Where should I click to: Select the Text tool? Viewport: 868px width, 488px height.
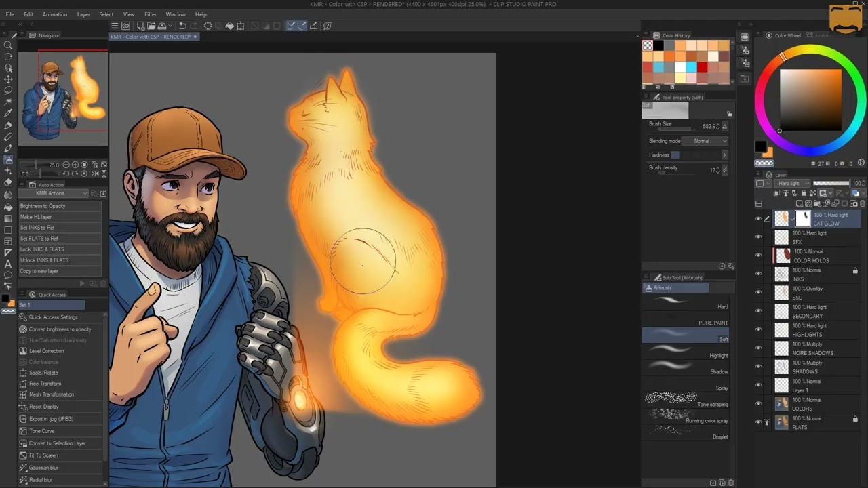pos(8,264)
